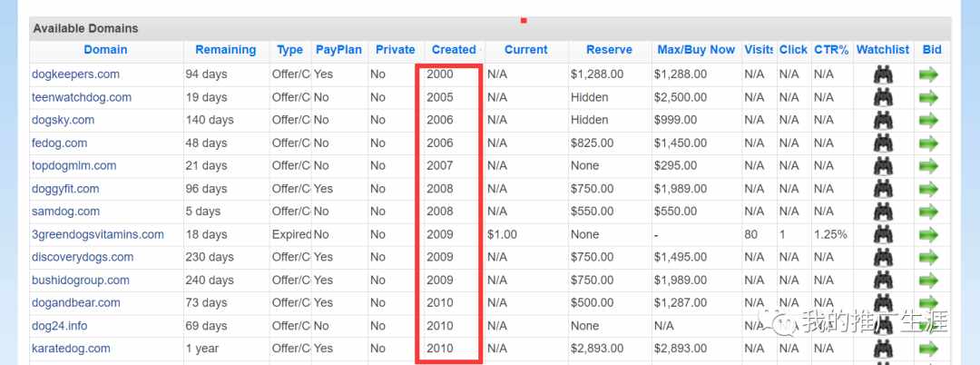Sort by CTR% column header
980x365 pixels.
(x=831, y=50)
